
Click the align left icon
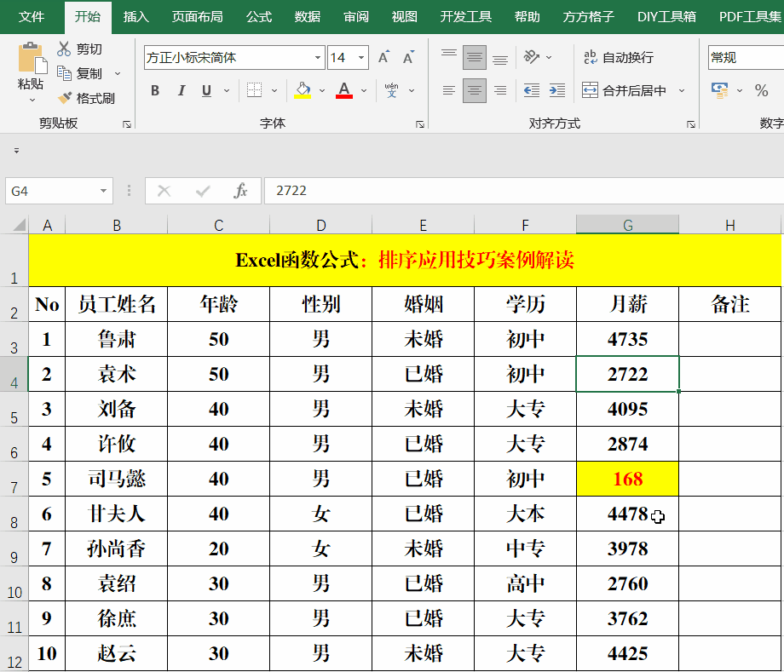[x=449, y=90]
